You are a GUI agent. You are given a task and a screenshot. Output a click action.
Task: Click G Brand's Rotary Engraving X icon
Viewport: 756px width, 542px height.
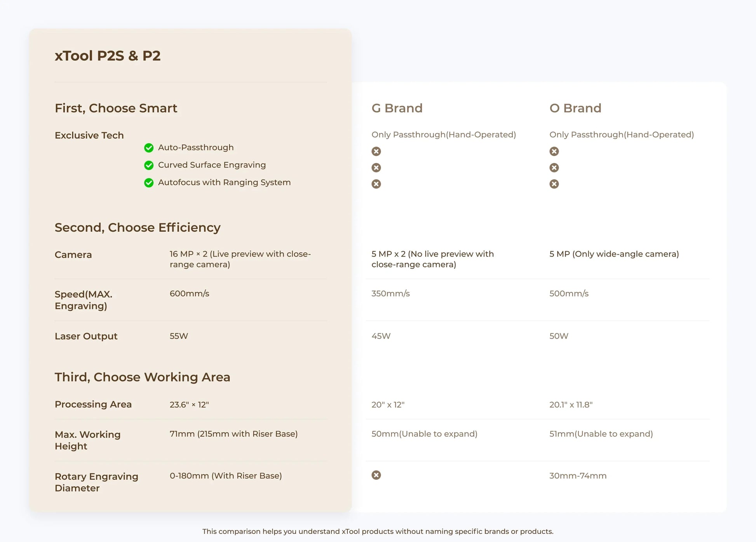(376, 475)
